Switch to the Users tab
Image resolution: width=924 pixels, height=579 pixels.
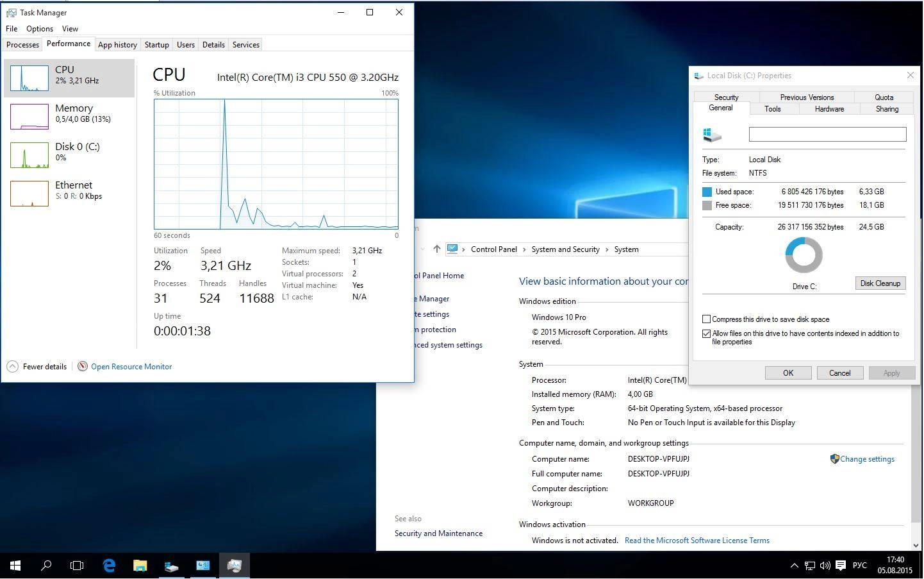point(186,44)
